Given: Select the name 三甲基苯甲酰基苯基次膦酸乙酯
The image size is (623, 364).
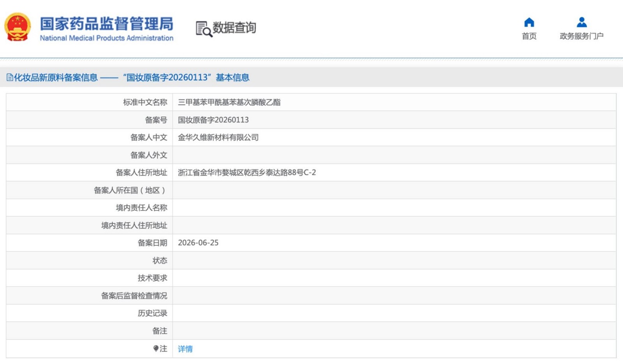Looking at the screenshot, I should (x=229, y=102).
